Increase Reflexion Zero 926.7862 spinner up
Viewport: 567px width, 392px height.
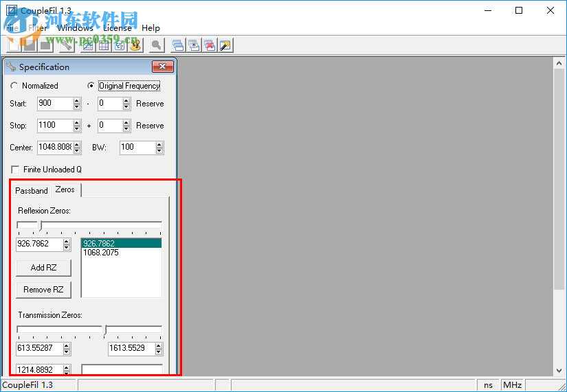click(67, 242)
